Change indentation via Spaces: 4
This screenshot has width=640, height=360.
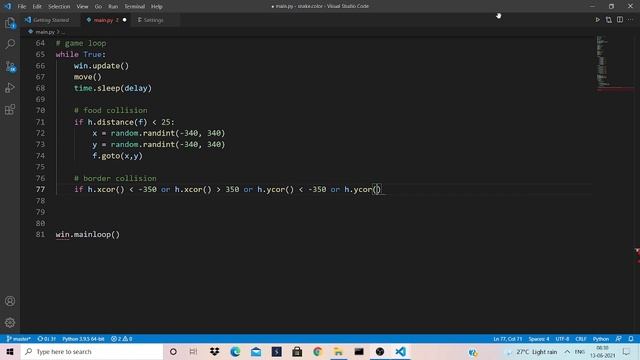click(539, 339)
